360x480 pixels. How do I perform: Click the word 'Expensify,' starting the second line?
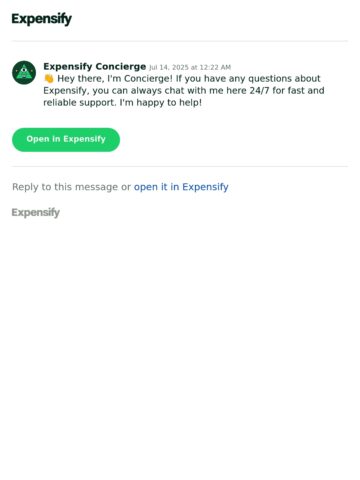click(66, 91)
